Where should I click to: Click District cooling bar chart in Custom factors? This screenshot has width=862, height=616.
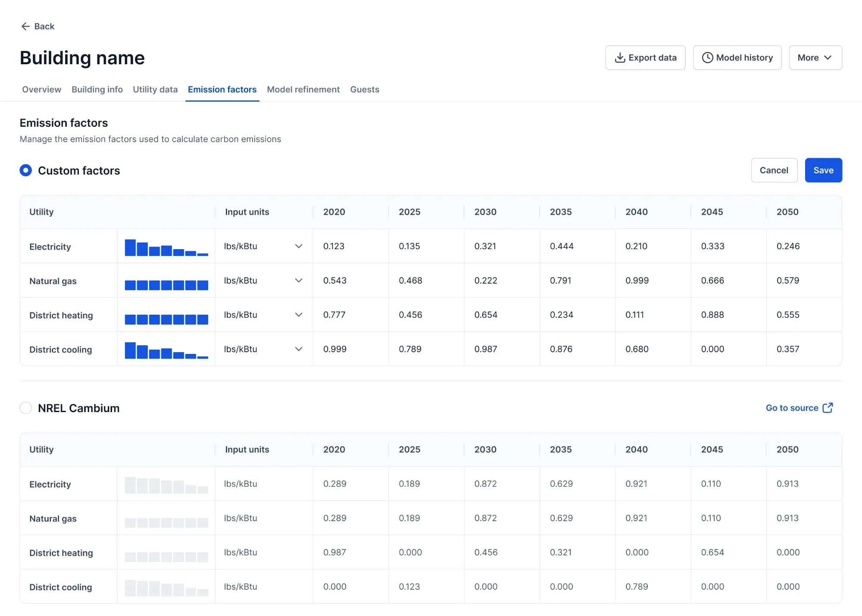166,350
